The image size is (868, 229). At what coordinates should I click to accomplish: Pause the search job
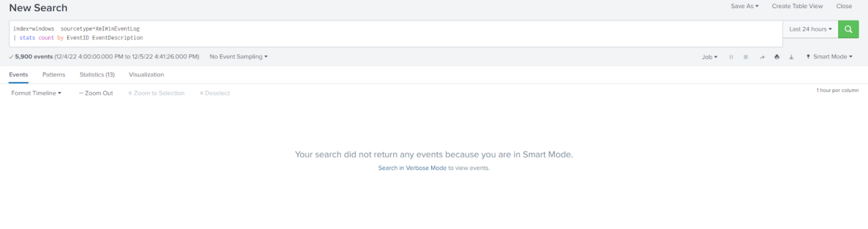[731, 57]
